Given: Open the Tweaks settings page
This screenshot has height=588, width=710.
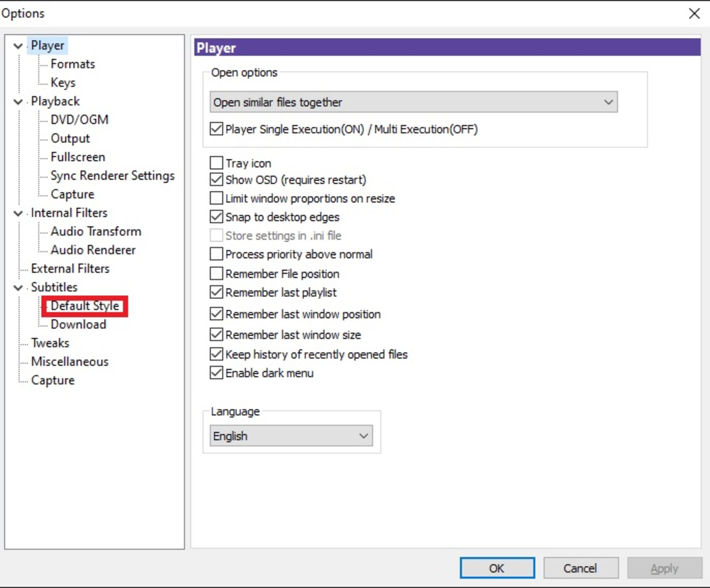Looking at the screenshot, I should point(50,343).
